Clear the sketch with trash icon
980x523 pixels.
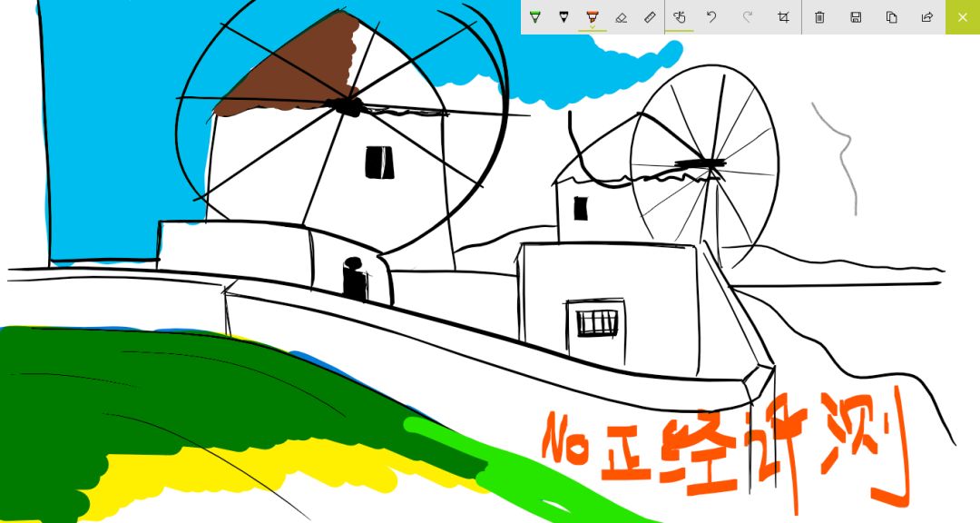tap(819, 17)
